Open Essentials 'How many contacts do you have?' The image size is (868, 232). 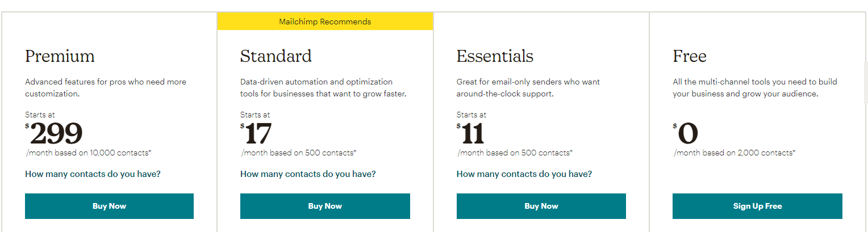(524, 174)
